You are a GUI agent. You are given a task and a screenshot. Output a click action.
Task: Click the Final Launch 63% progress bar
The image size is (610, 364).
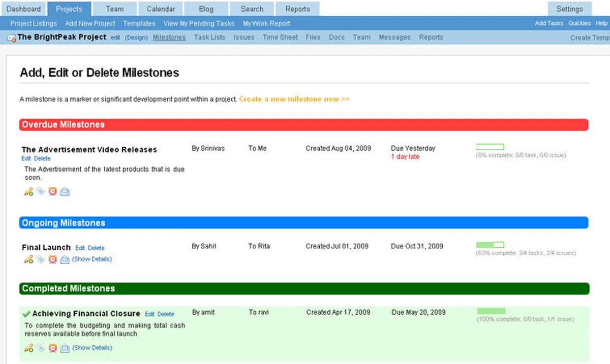(490, 245)
